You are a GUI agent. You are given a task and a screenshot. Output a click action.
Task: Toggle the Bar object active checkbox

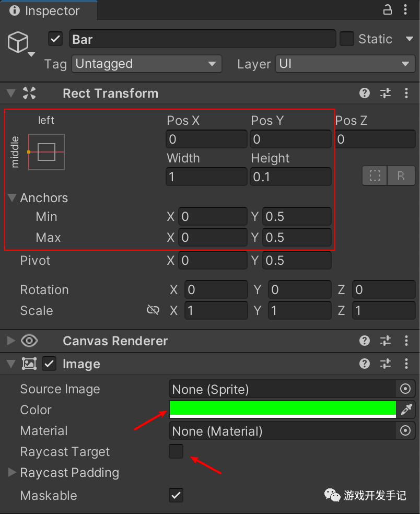click(x=55, y=39)
